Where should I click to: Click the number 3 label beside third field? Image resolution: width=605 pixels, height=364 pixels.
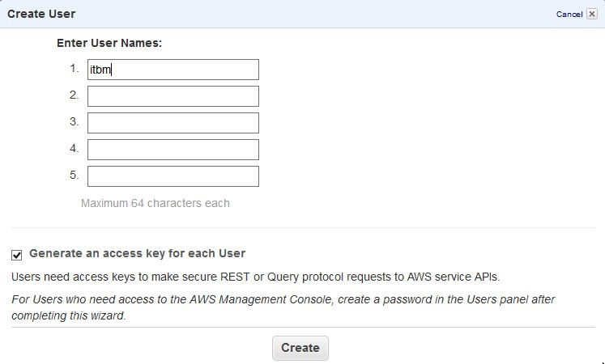coord(74,122)
